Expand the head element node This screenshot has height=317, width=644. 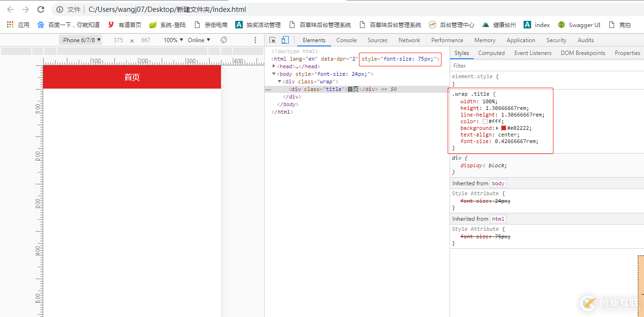pos(274,66)
